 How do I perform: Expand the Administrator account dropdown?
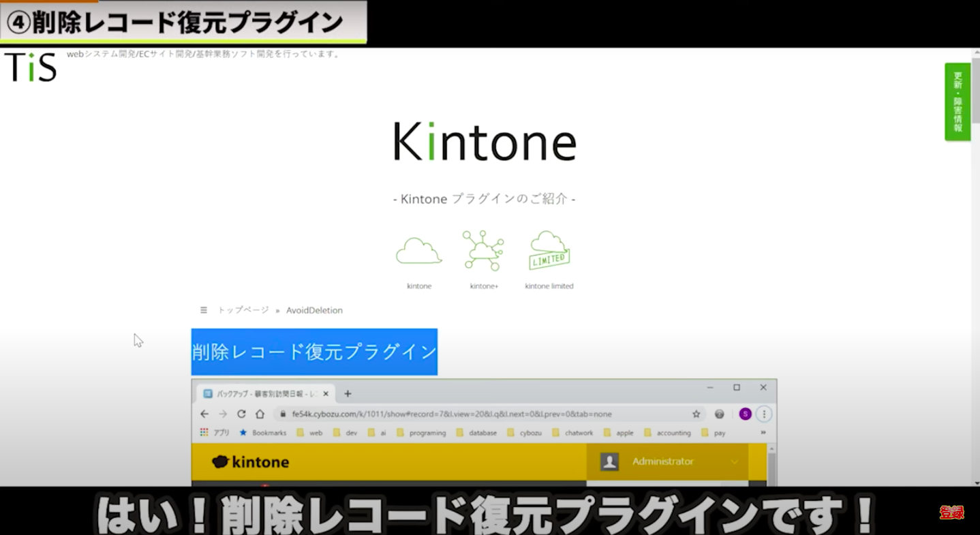733,461
